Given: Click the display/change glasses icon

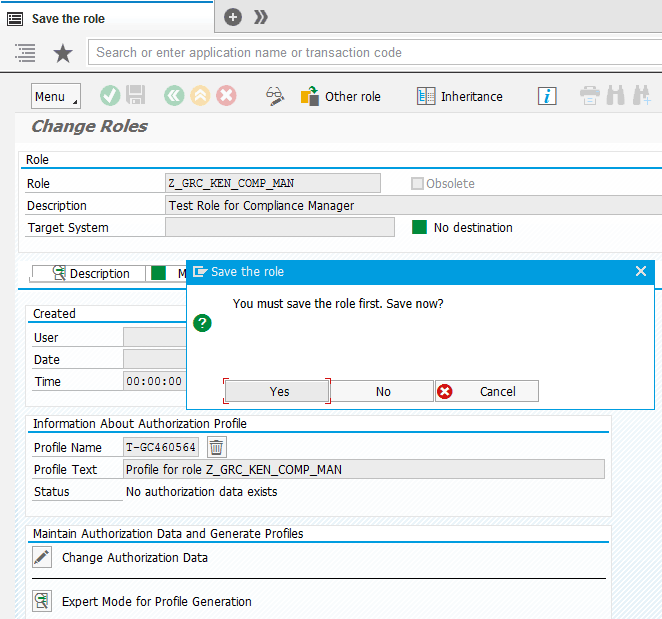Looking at the screenshot, I should [x=275, y=96].
